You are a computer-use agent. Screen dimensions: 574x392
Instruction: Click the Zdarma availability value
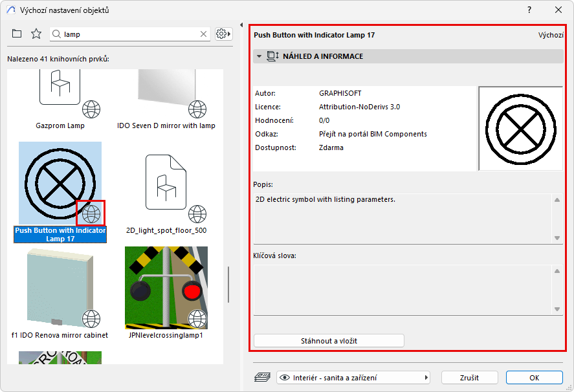[x=331, y=147]
